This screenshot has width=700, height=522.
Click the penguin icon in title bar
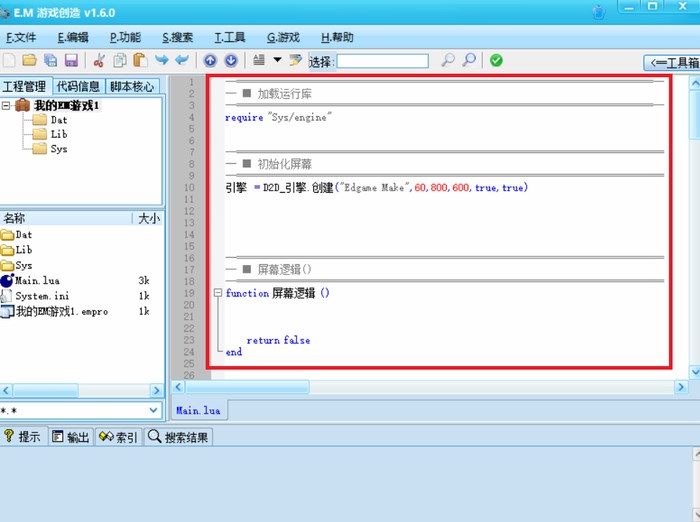[599, 12]
